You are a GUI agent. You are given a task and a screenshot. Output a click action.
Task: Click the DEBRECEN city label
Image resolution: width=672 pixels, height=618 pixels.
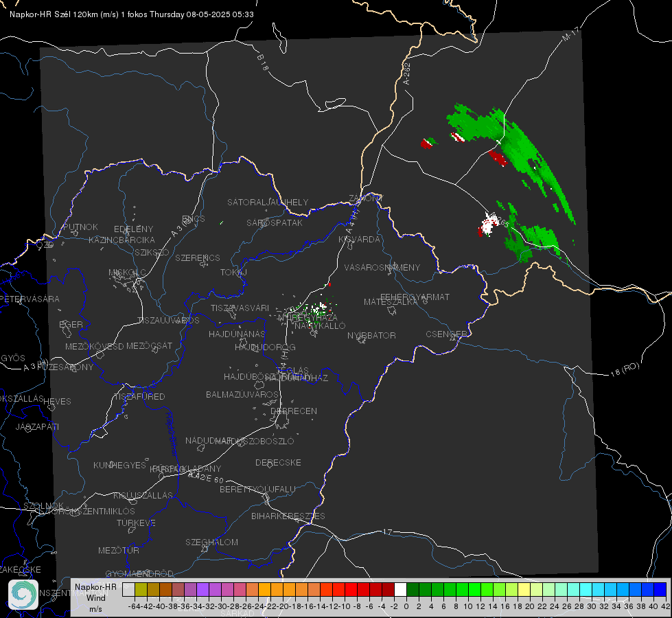point(294,411)
